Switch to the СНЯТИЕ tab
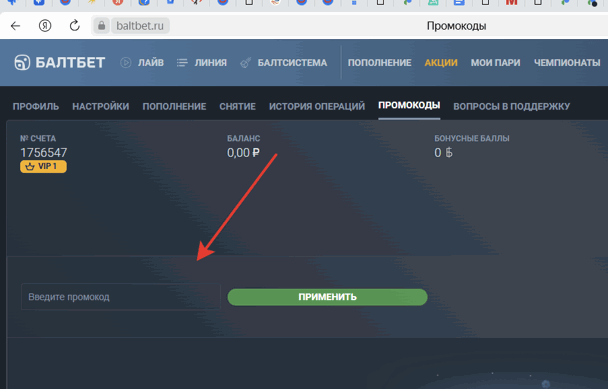This screenshot has height=389, width=608. (238, 106)
